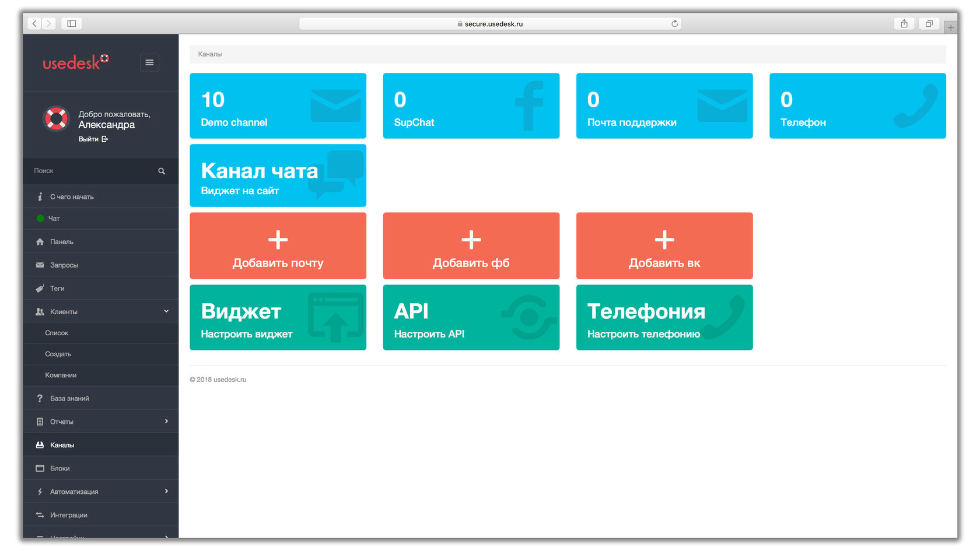Image resolution: width=980 pixels, height=551 pixels.
Task: Click the 2018 usedesk.ru footer text
Action: (x=218, y=380)
